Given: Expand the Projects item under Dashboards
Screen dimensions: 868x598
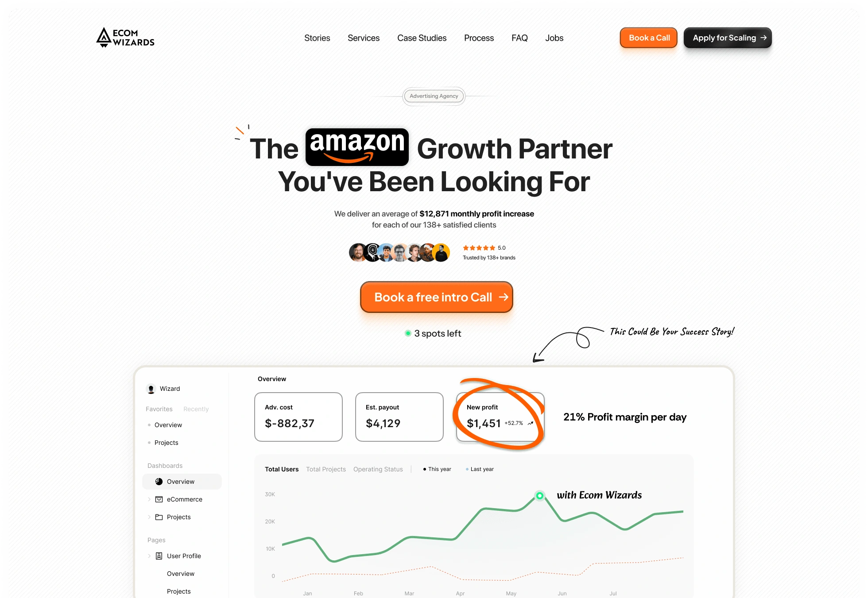Looking at the screenshot, I should [x=149, y=517].
